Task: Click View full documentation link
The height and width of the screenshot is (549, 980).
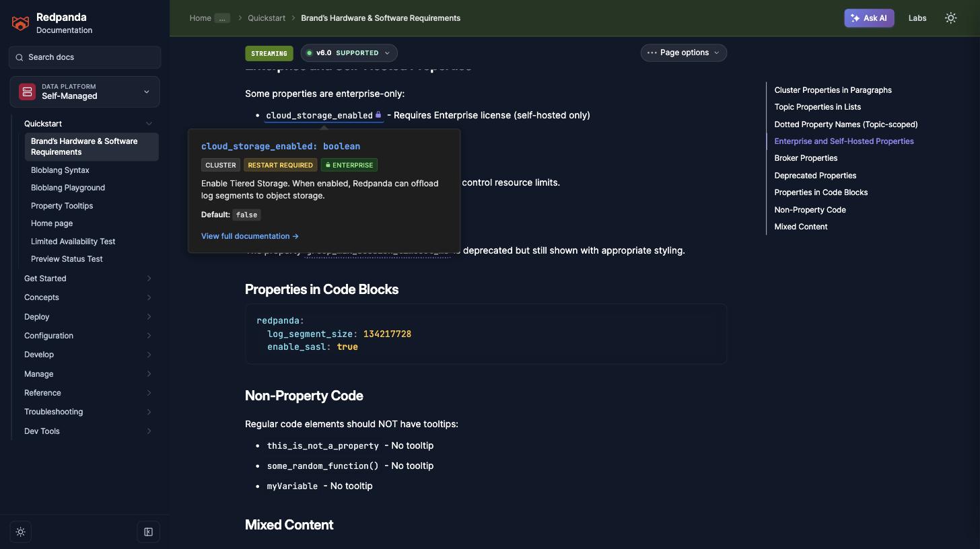Action: pyautogui.click(x=250, y=236)
